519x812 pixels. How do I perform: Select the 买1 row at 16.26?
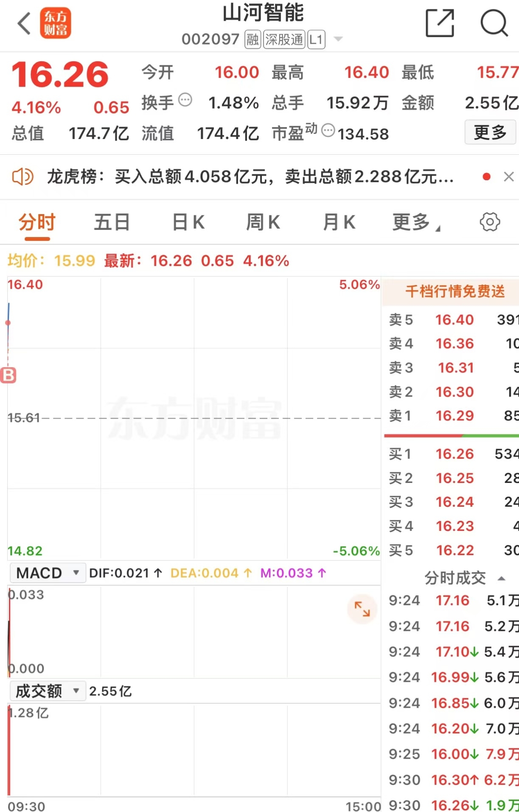point(451,454)
